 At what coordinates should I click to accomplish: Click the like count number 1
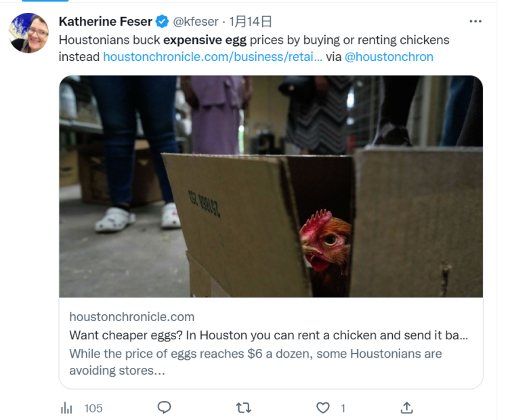(343, 408)
